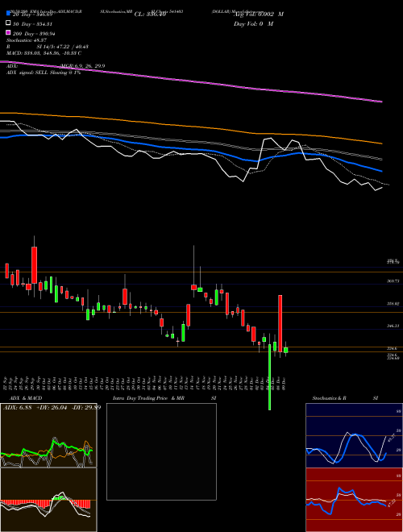Click the 369.73 price axis label
The image size is (403, 532).
coord(393,281)
